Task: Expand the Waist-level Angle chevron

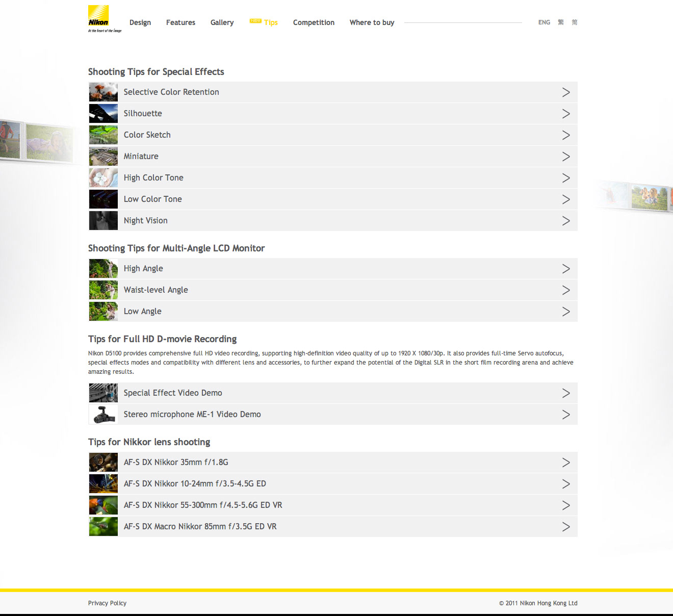Action: pyautogui.click(x=566, y=290)
